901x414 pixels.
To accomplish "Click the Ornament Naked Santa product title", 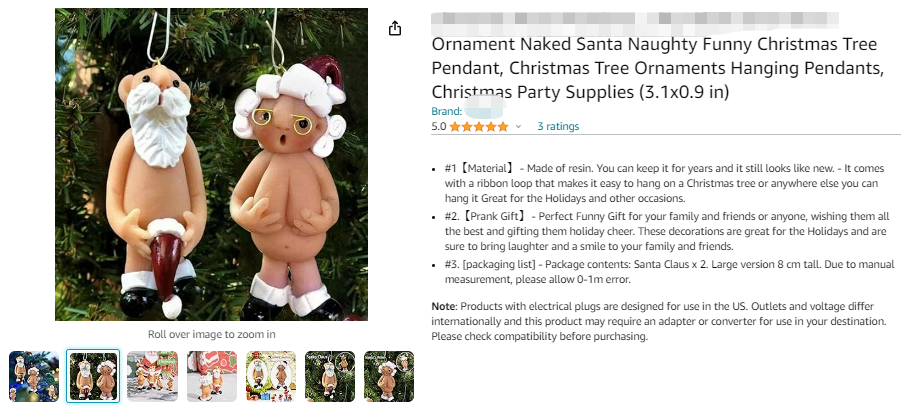I will 658,69.
